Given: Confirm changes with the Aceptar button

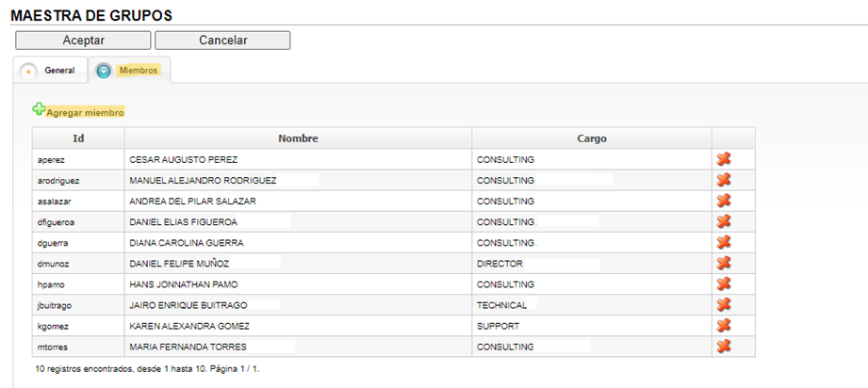Looking at the screenshot, I should [83, 40].
